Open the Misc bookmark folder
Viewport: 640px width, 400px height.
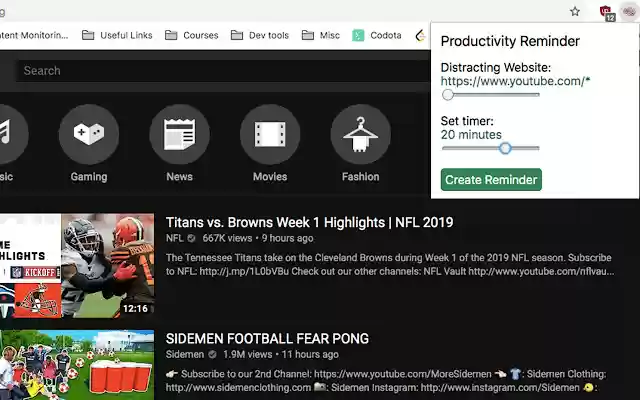pos(320,36)
